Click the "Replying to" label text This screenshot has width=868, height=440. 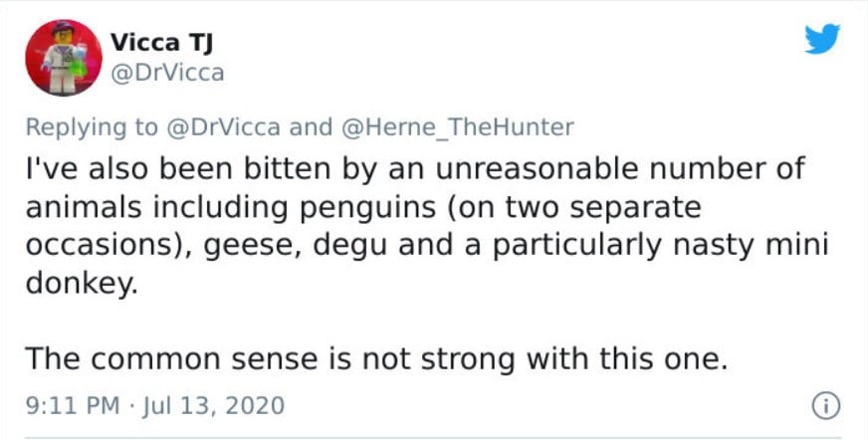pos(91,126)
